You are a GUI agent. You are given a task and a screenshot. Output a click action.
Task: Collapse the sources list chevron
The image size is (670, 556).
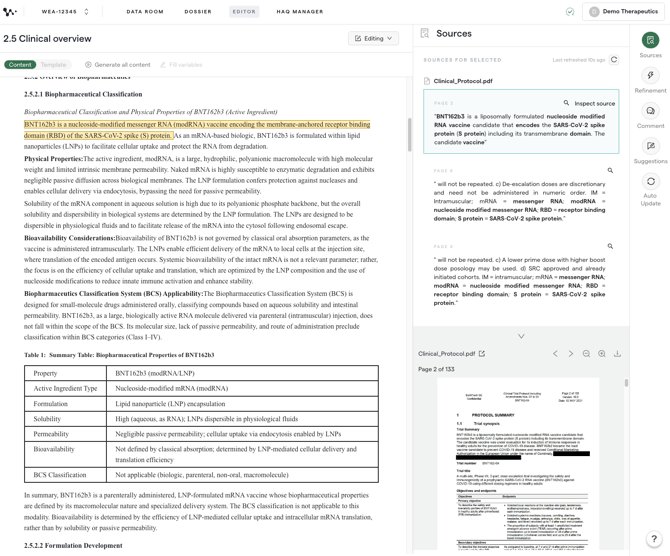[521, 336]
